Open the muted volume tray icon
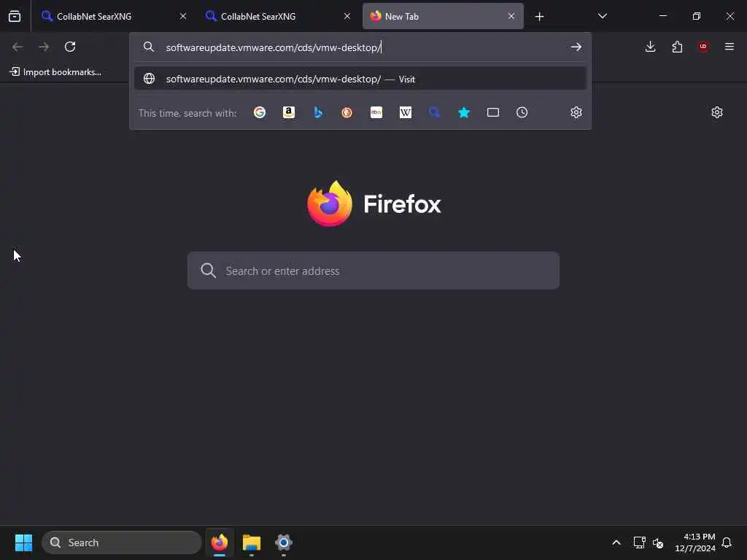The image size is (747, 560). click(x=658, y=542)
